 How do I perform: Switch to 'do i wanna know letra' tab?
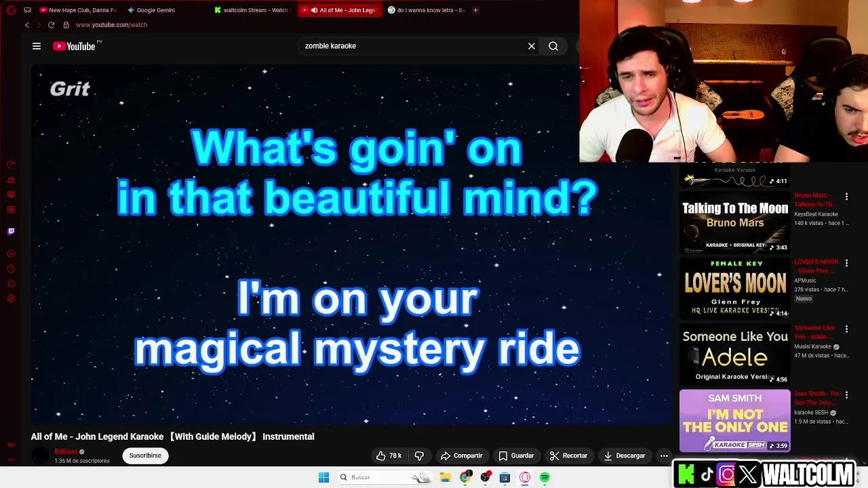pyautogui.click(x=426, y=10)
